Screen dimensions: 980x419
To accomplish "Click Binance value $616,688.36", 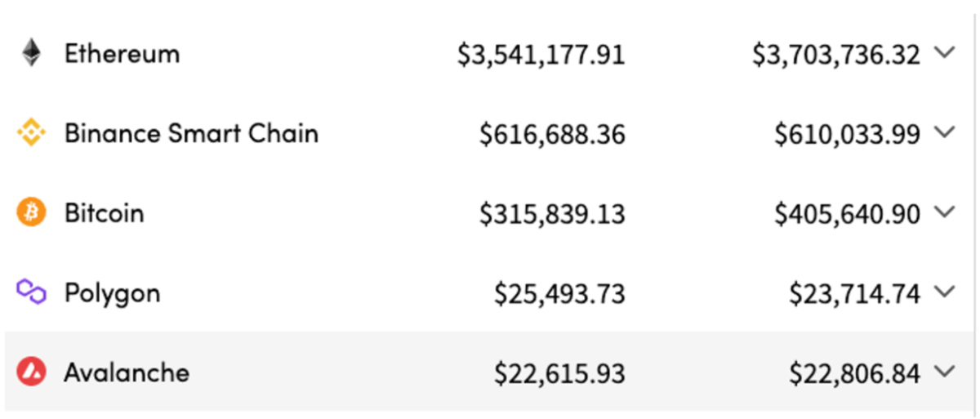I will click(552, 135).
